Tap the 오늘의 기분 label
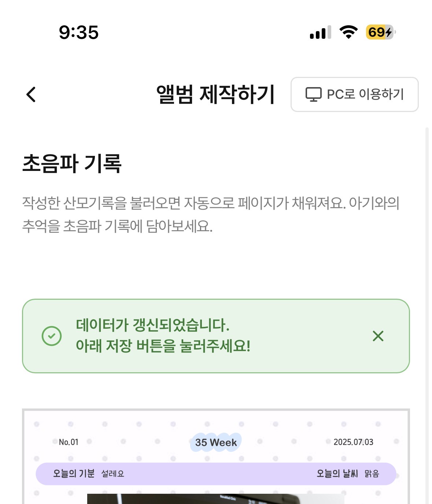This screenshot has height=504, width=432. point(74,474)
